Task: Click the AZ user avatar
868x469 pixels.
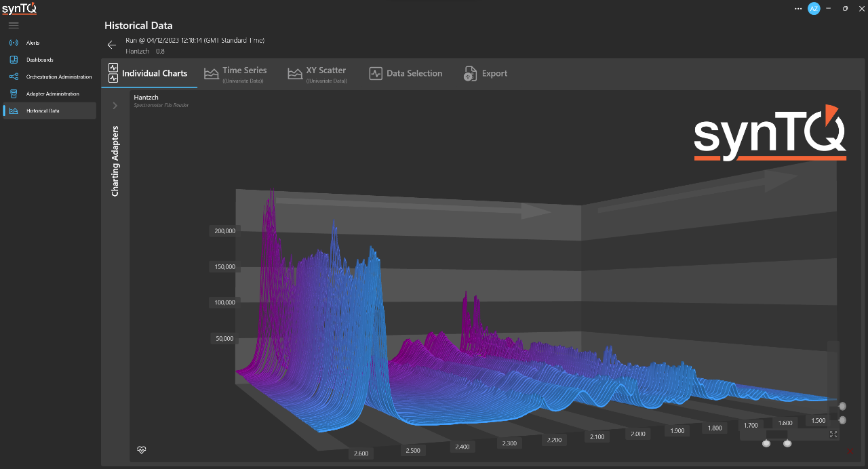Action: pyautogui.click(x=814, y=8)
